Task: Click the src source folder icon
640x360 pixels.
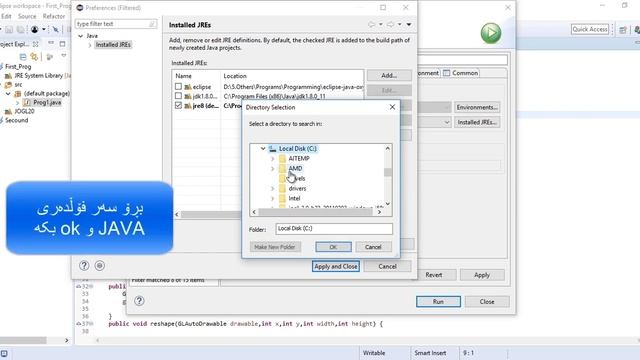Action: coord(8,85)
